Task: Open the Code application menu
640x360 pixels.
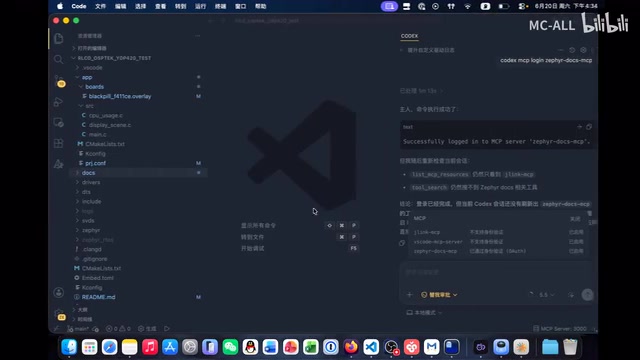Action: coord(79,6)
